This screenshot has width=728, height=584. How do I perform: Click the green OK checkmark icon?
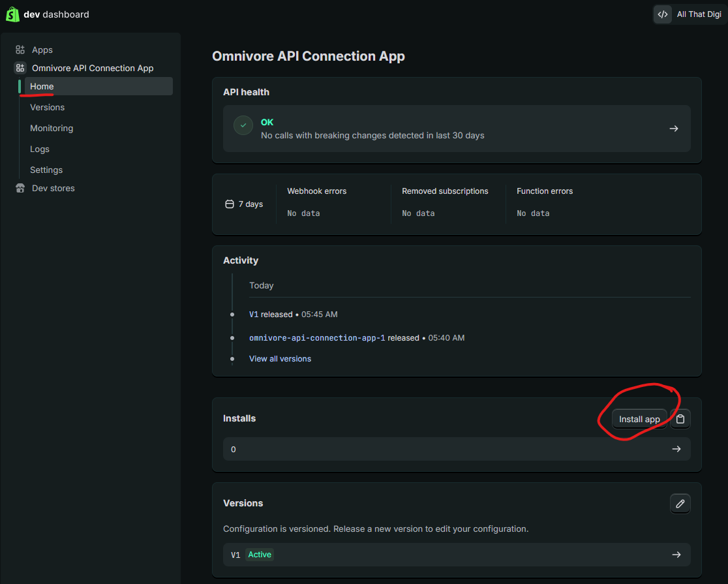[243, 125]
